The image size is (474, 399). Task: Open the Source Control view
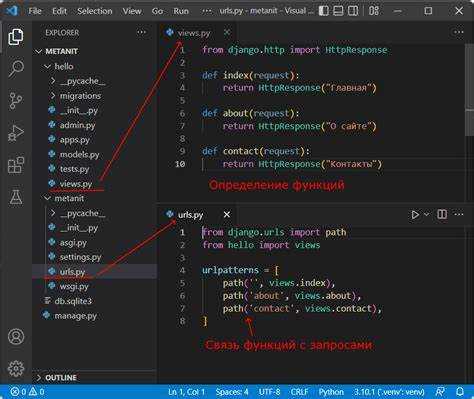pyautogui.click(x=16, y=101)
